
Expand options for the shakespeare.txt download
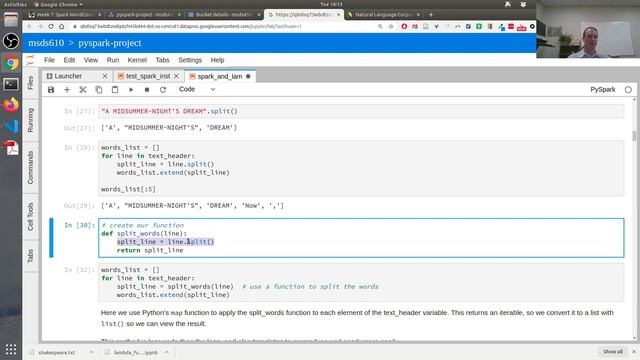click(91, 352)
